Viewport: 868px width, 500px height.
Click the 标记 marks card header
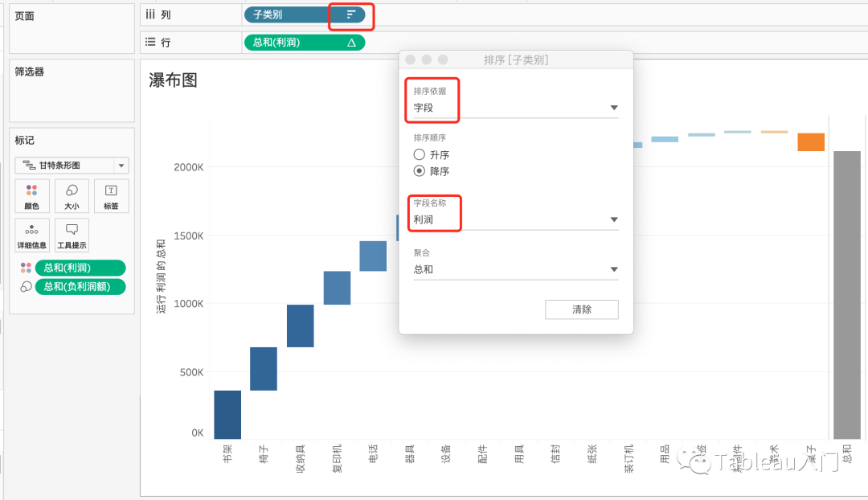[x=24, y=141]
